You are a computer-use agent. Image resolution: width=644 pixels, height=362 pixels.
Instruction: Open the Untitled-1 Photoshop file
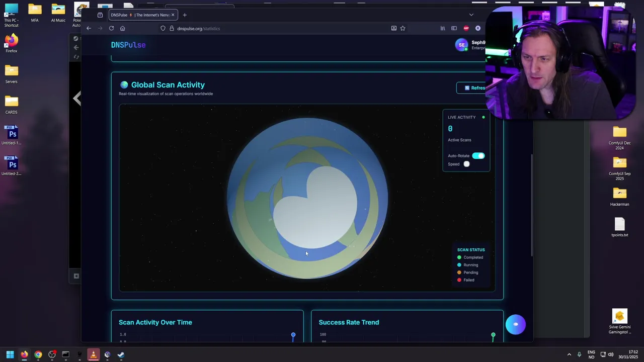click(x=11, y=136)
